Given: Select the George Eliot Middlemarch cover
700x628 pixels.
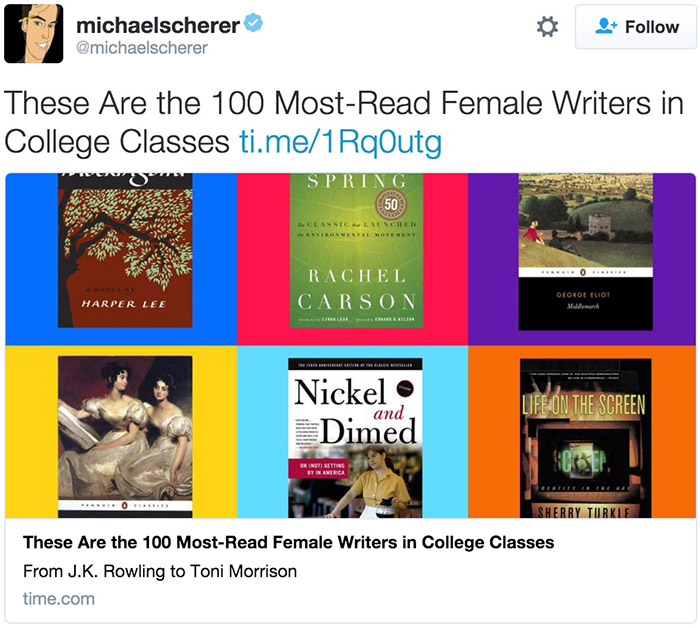Looking at the screenshot, I should click(x=585, y=251).
